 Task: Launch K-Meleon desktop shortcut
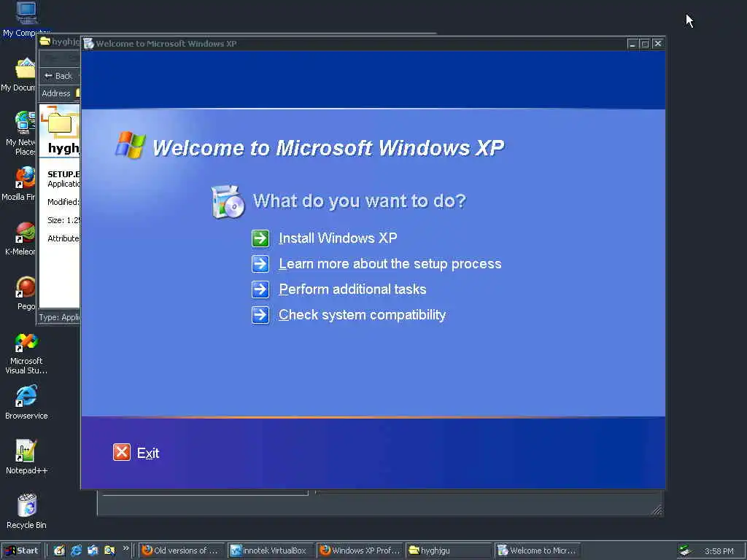click(x=21, y=239)
